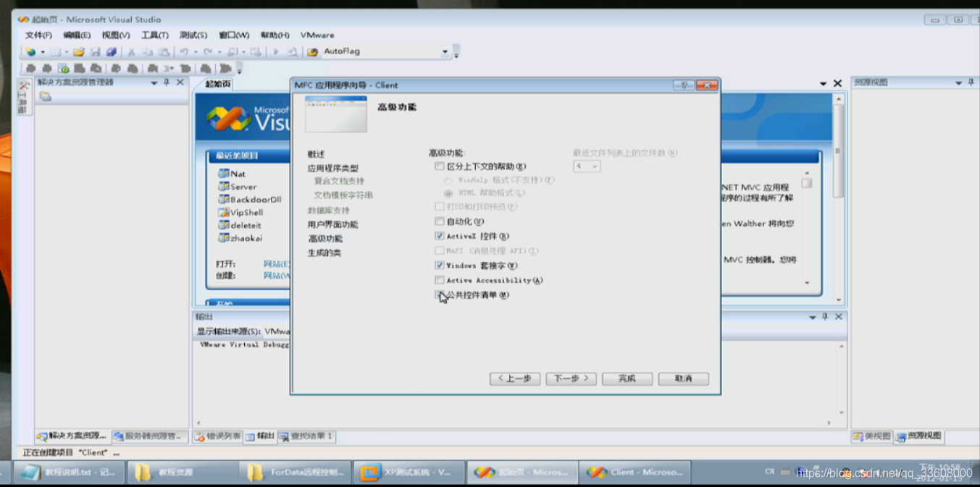Click the Solution Explorer panel toolbar icon
This screenshot has width=980, height=487.
coord(45,96)
